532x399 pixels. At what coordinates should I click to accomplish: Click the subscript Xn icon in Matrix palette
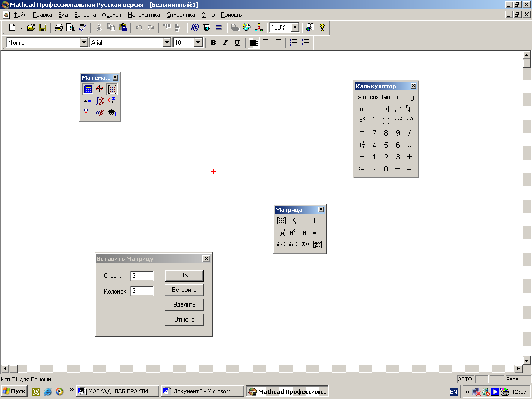click(x=294, y=221)
